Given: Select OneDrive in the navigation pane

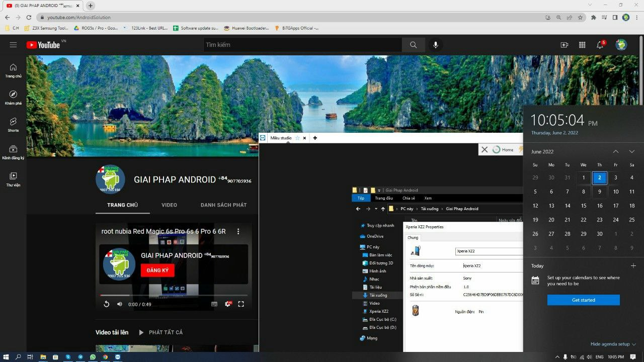Looking at the screenshot, I should click(371, 236).
